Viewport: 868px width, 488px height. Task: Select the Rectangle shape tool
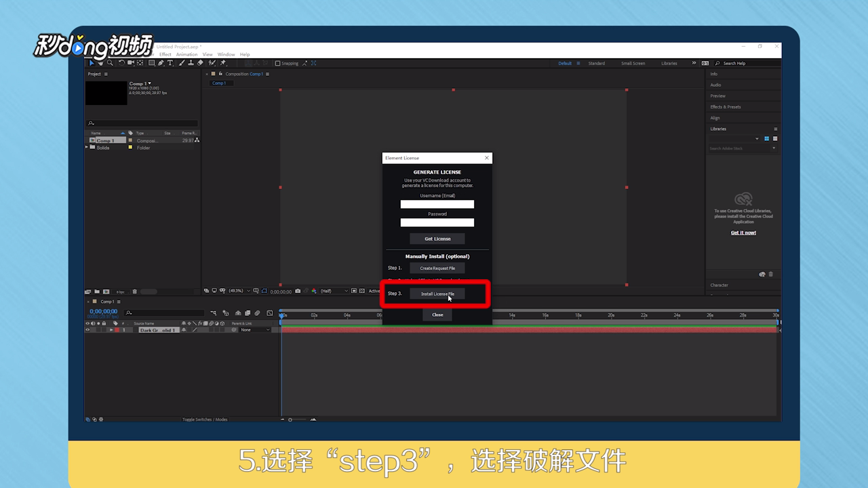coord(152,63)
